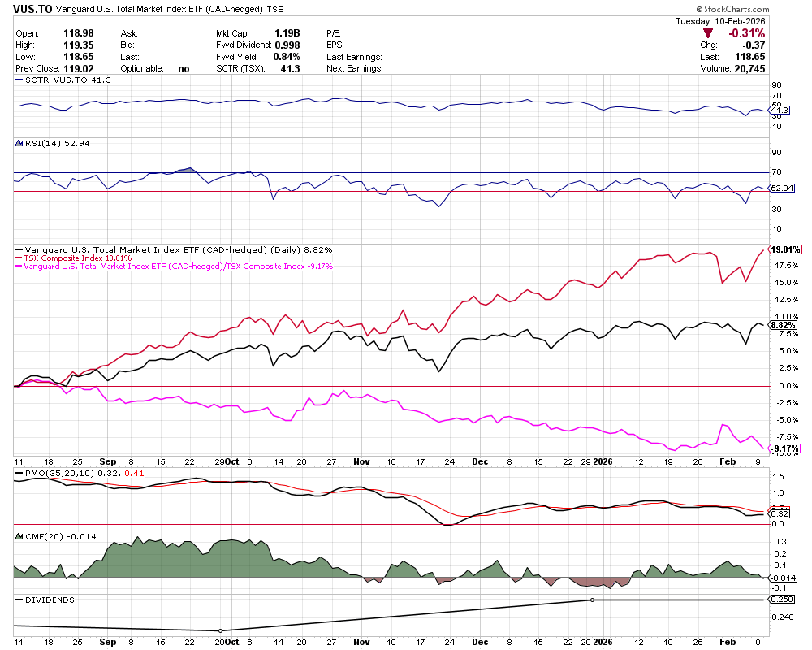Image resolution: width=812 pixels, height=650 pixels.
Task: Click the DIVIDENDS panel legend
Action: [45, 600]
